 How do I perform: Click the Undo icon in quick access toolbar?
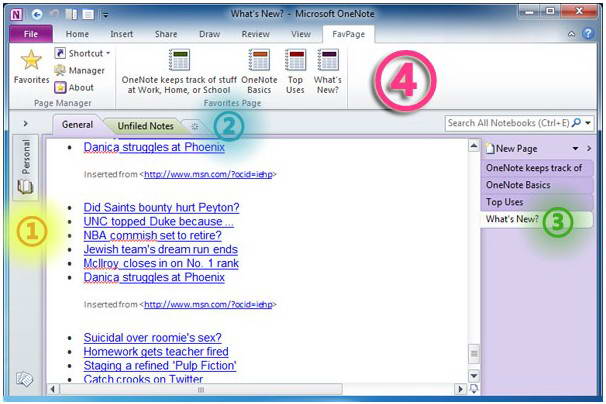[54, 14]
